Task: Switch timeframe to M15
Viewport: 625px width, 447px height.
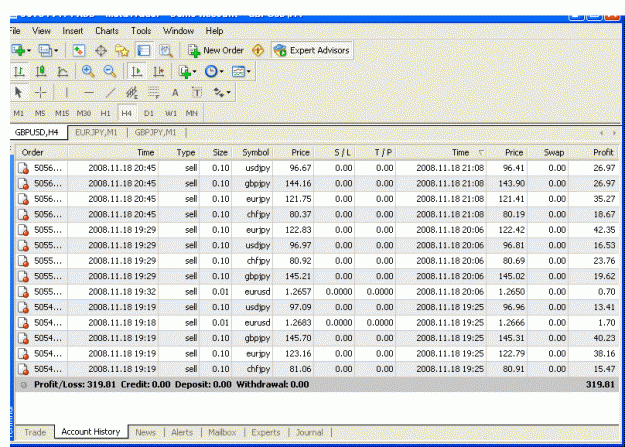Action: (x=62, y=113)
